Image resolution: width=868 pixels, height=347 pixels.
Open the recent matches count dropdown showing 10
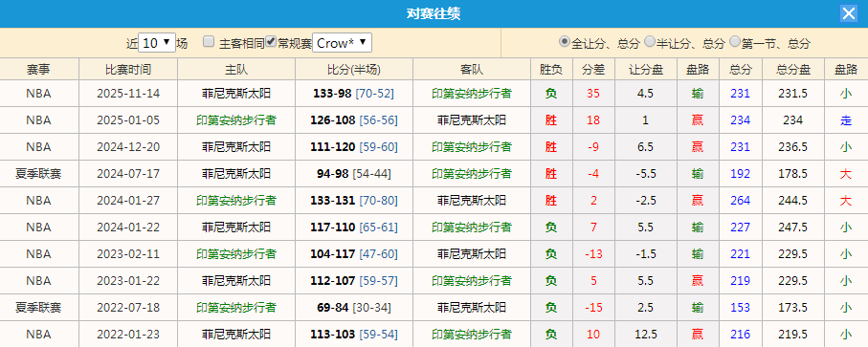156,43
